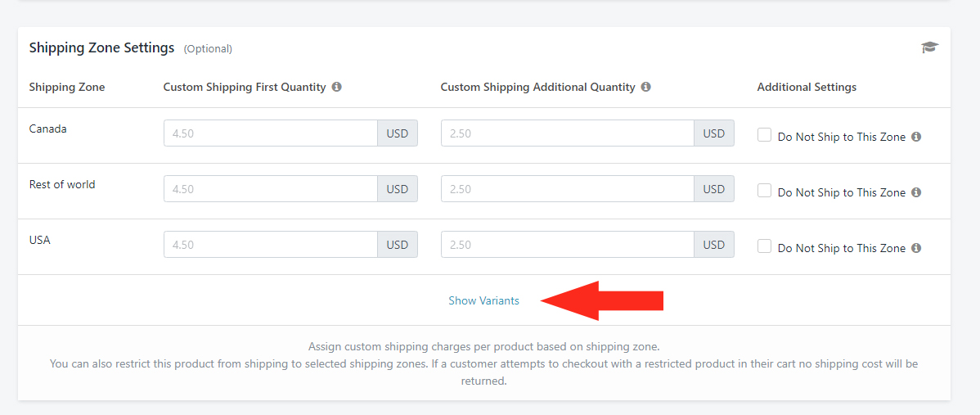The height and width of the screenshot is (415, 980).
Task: Click info icon beside Custom Shipping First Quantity
Action: click(337, 87)
